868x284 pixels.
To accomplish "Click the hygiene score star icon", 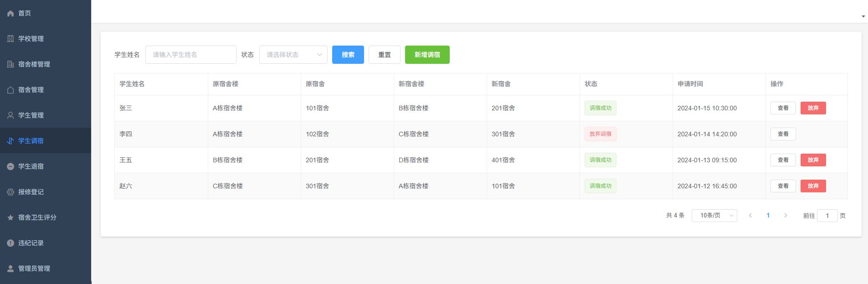I will pos(10,217).
